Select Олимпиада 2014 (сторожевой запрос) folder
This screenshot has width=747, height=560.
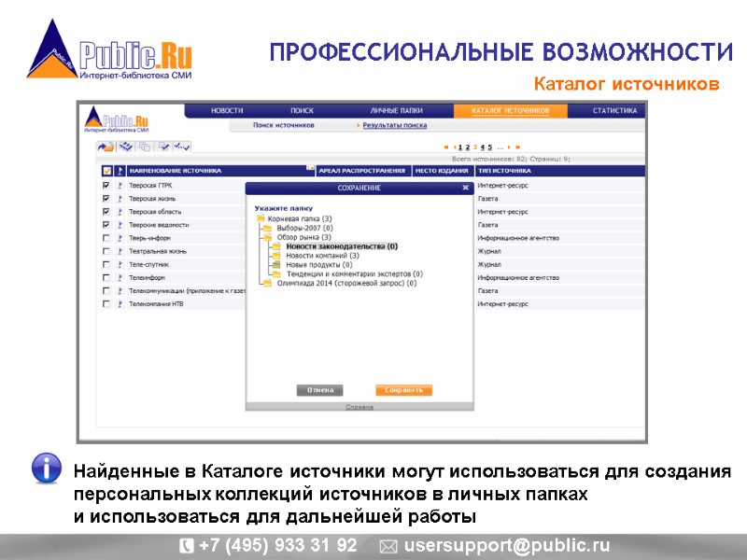tap(346, 283)
